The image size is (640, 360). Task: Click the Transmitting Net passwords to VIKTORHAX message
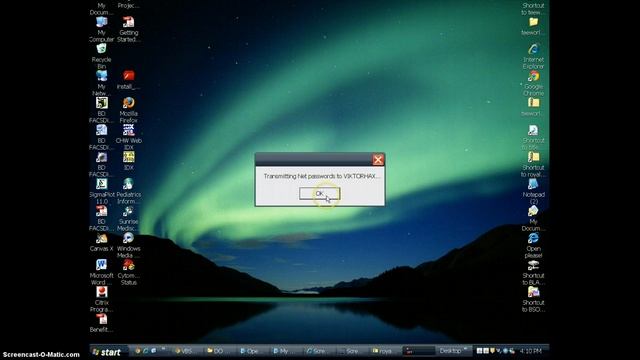coord(322,176)
